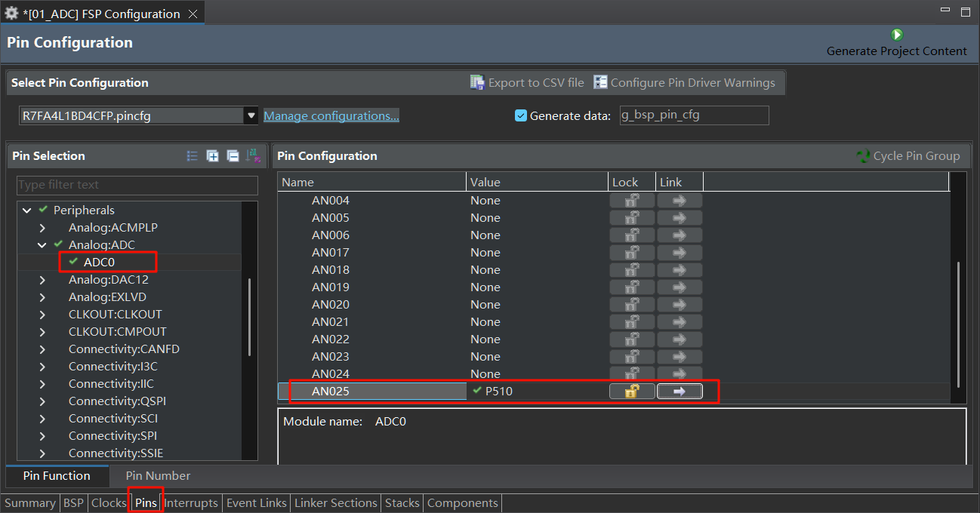
Task: Switch to the BSP tab
Action: pyautogui.click(x=73, y=502)
